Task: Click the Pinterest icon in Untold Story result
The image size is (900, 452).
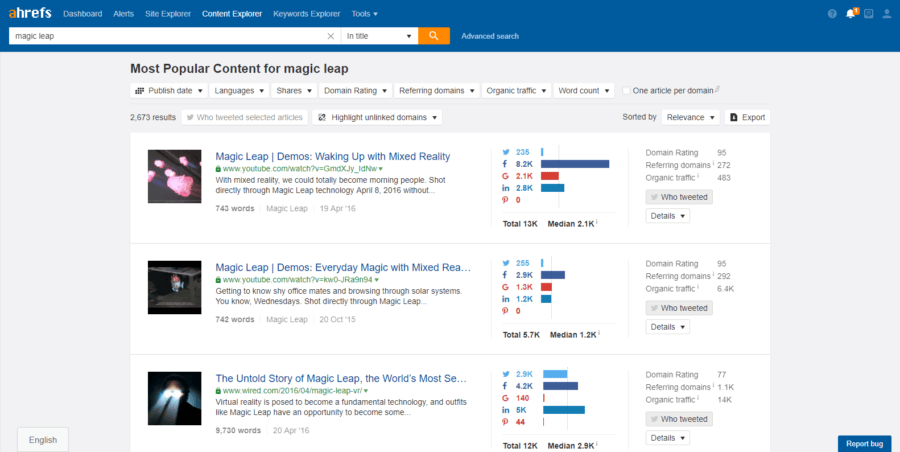Action: pyautogui.click(x=506, y=422)
